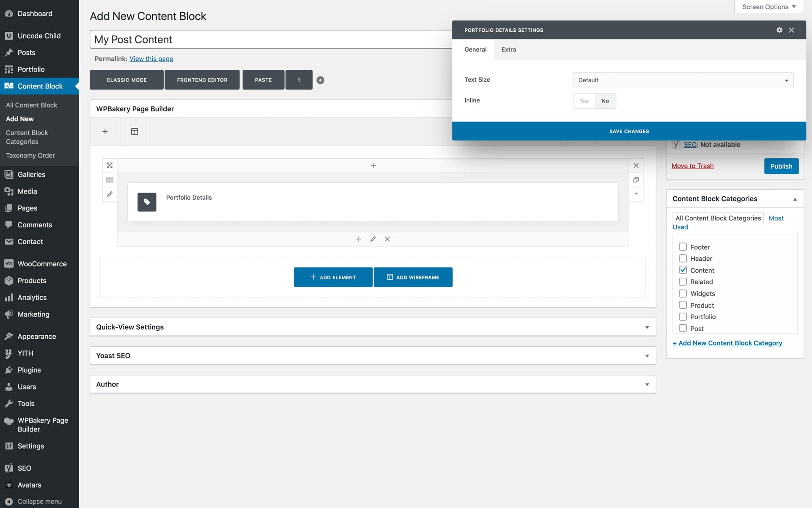812x508 pixels.
Task: Click the row edit pencil icon
Action: tap(110, 194)
